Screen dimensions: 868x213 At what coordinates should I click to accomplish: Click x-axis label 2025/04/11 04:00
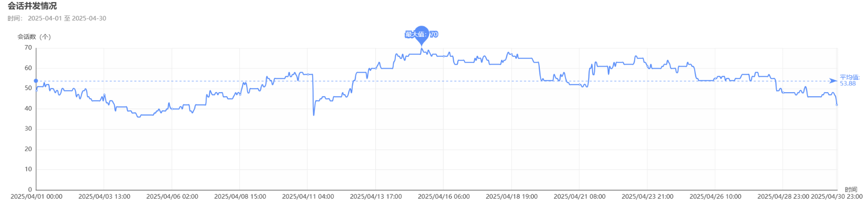tap(308, 197)
